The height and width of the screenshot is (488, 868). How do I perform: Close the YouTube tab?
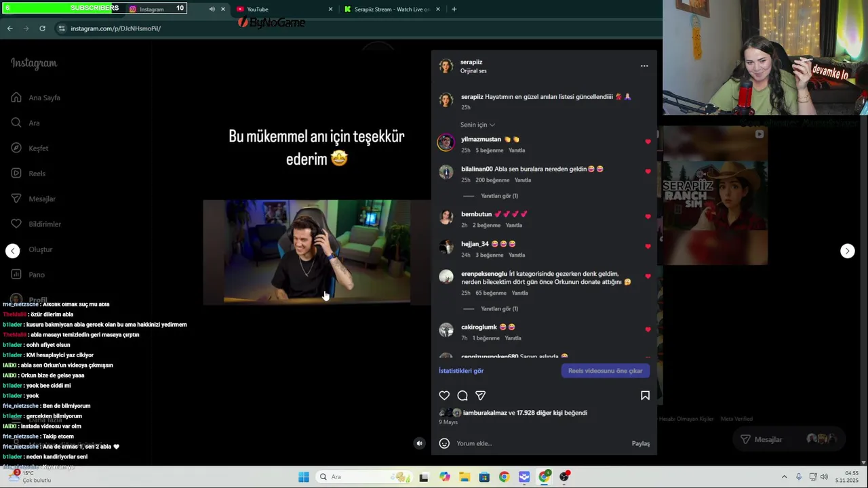[x=330, y=9]
